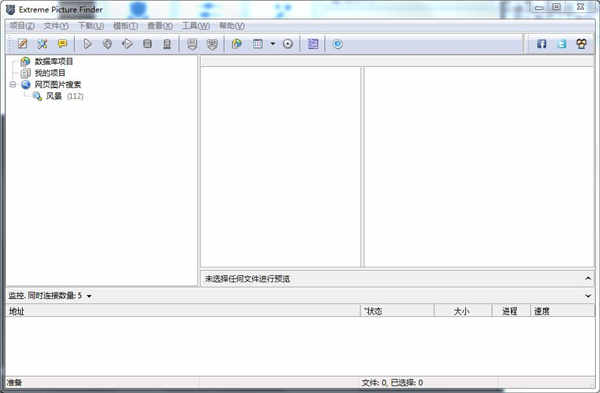Sort by the 进程 column header
Image resolution: width=600 pixels, height=393 pixels.
(x=511, y=311)
